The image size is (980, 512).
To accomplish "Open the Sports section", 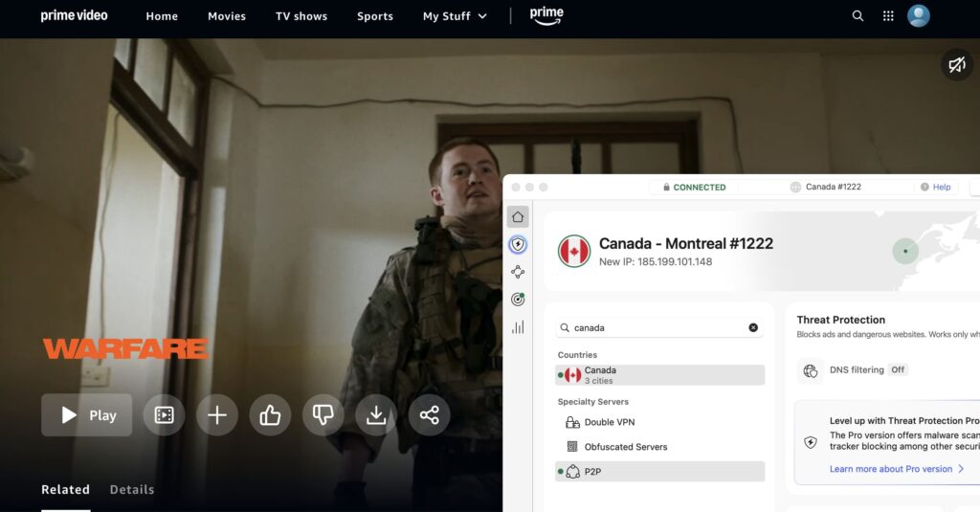I will [x=375, y=16].
